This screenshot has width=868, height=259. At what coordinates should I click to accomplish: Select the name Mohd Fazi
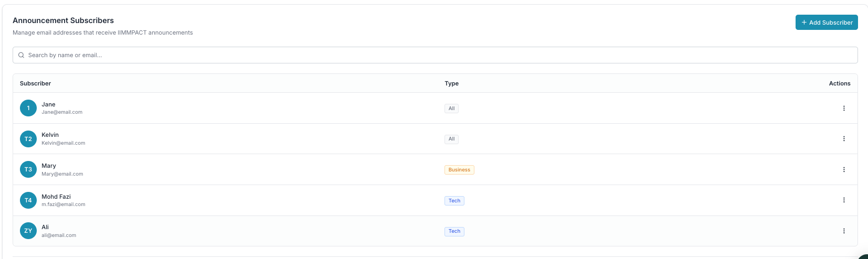point(56,197)
